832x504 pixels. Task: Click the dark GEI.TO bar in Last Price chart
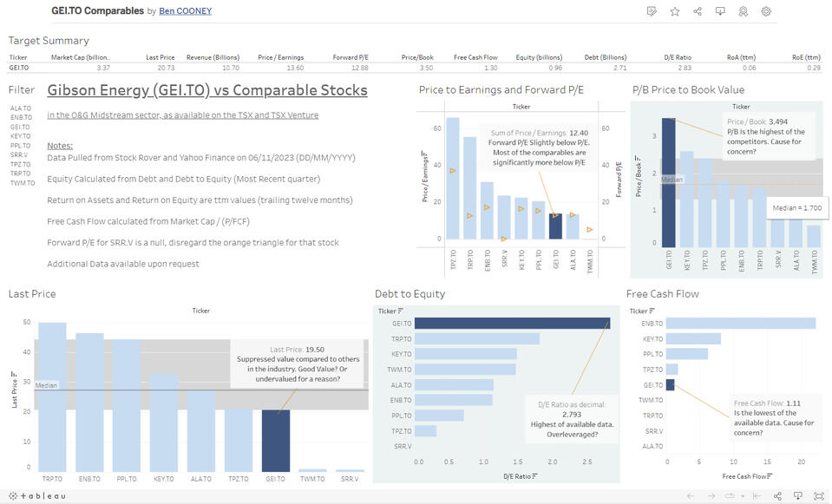click(276, 441)
